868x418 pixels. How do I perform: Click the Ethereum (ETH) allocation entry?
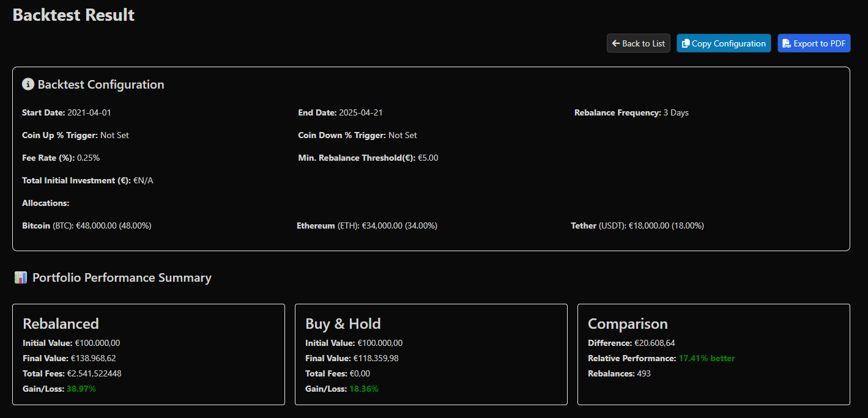(366, 226)
